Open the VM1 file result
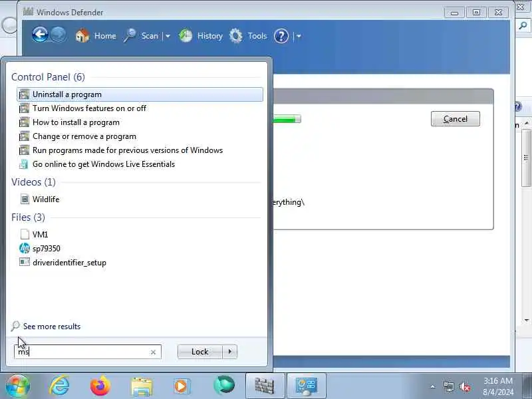This screenshot has height=399, width=532. [x=140, y=235]
